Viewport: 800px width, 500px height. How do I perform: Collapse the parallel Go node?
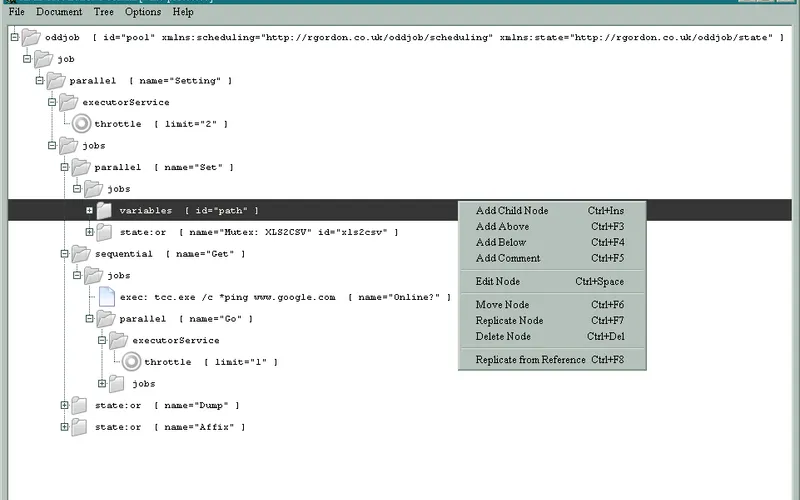pyautogui.click(x=89, y=318)
